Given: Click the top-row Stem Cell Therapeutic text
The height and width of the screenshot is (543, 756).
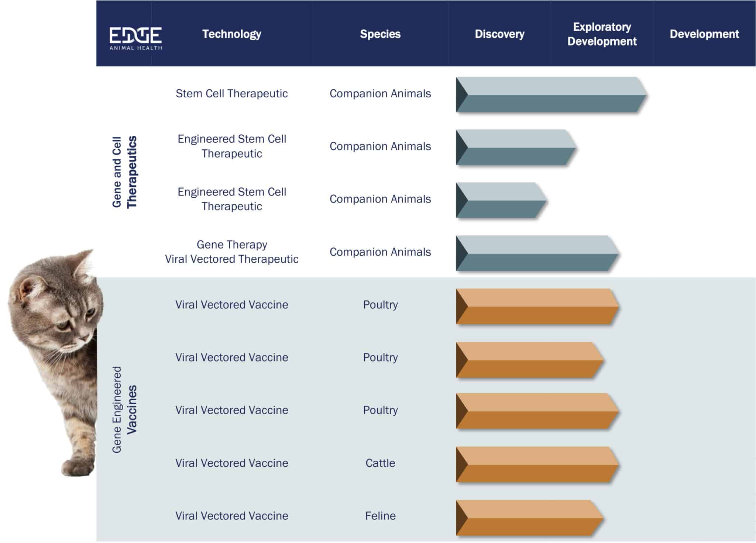Looking at the screenshot, I should (231, 93).
